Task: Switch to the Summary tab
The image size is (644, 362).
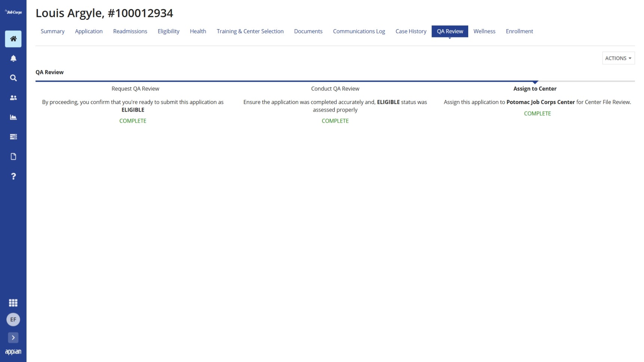Action: click(x=52, y=31)
